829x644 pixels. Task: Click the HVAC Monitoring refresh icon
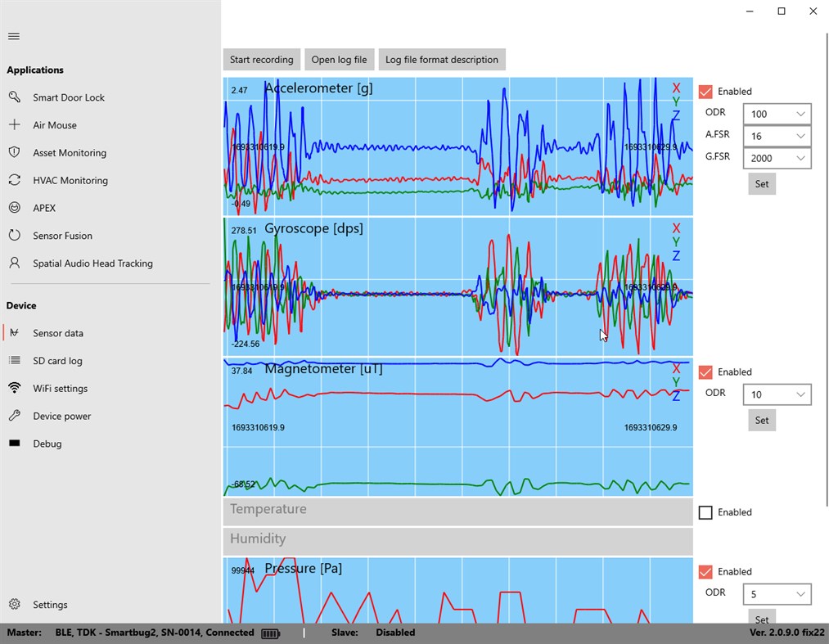point(14,180)
